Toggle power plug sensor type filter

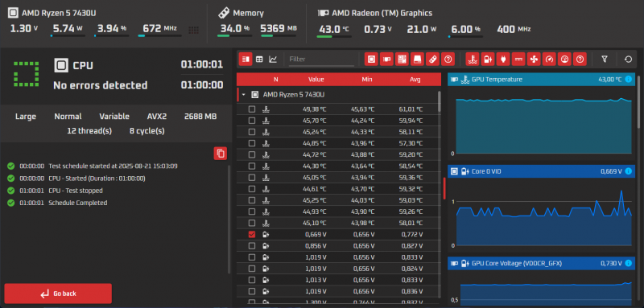pyautogui.click(x=502, y=59)
